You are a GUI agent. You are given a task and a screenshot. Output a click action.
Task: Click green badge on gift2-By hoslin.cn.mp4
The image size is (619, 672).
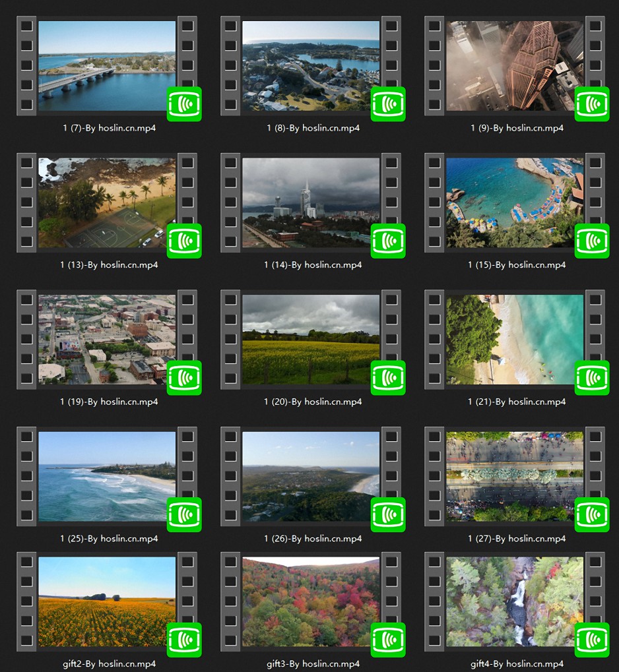click(x=184, y=640)
